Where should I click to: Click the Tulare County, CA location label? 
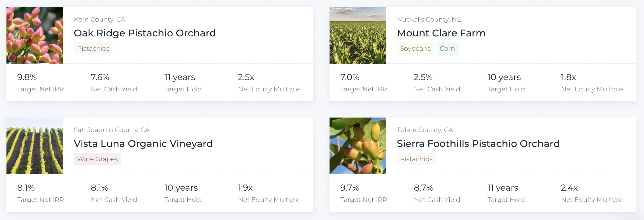(x=425, y=130)
